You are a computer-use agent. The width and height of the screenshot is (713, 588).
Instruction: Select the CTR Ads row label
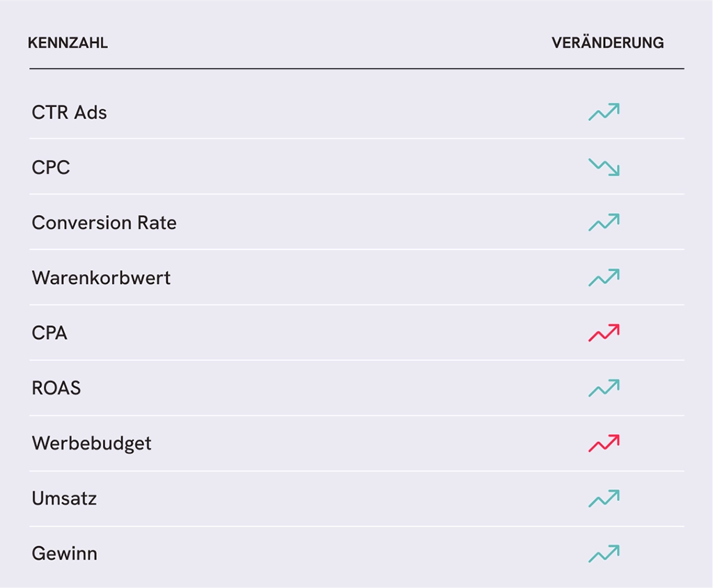(69, 112)
